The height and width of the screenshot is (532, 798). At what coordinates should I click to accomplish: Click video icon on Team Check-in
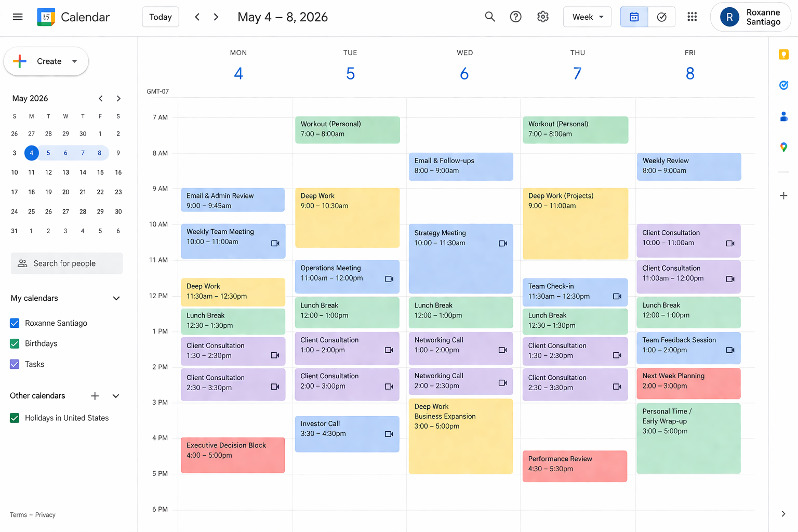pos(617,296)
